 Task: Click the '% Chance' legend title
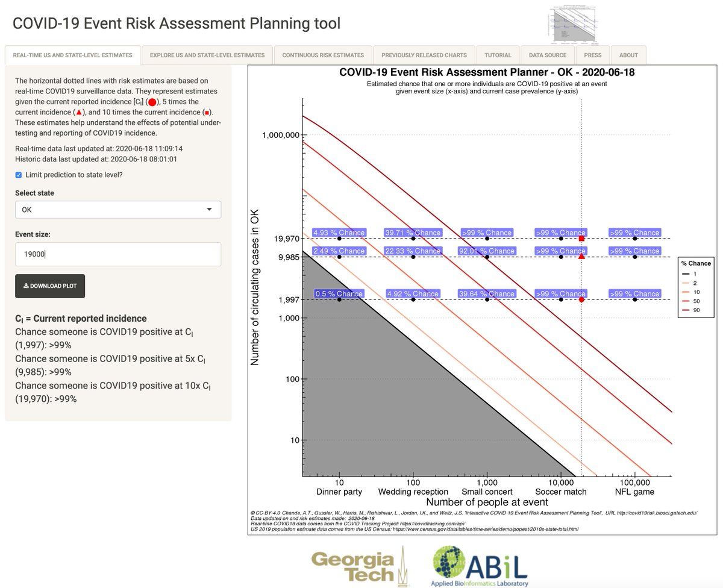[696, 263]
